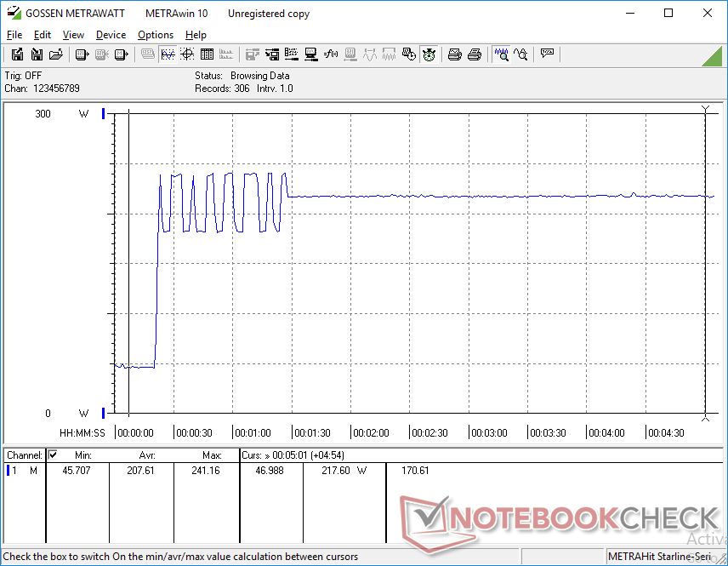Screen dimensions: 728x566
Task: Open a file with the folder icon
Action: tap(56, 54)
